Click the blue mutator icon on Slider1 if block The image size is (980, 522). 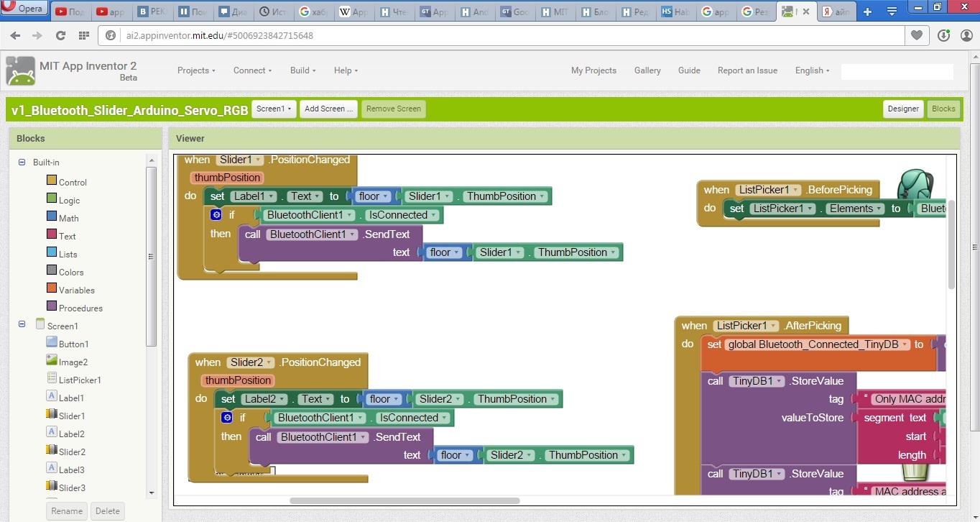tap(216, 214)
